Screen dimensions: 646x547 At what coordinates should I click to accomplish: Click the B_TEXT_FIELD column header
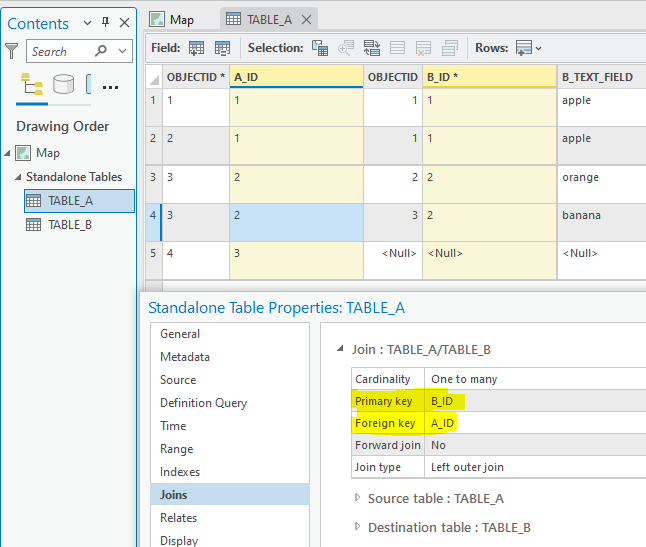pos(597,77)
